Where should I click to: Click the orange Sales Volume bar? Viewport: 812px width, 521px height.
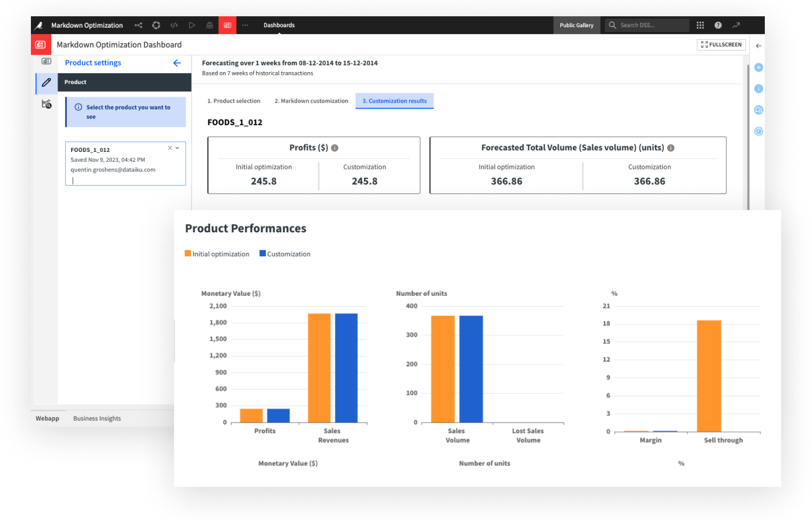pyautogui.click(x=443, y=369)
